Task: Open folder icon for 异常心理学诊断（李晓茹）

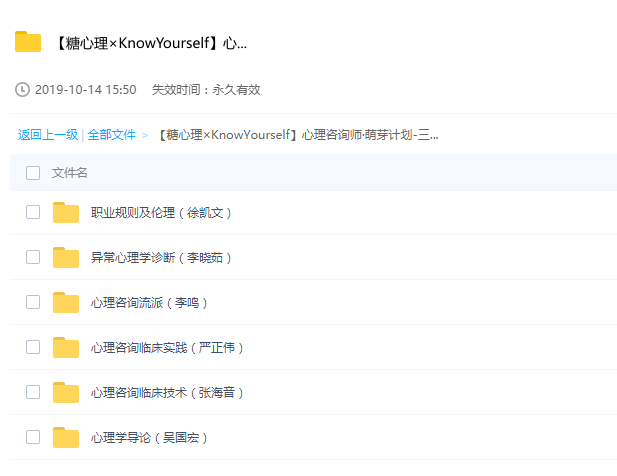Action: pos(66,257)
